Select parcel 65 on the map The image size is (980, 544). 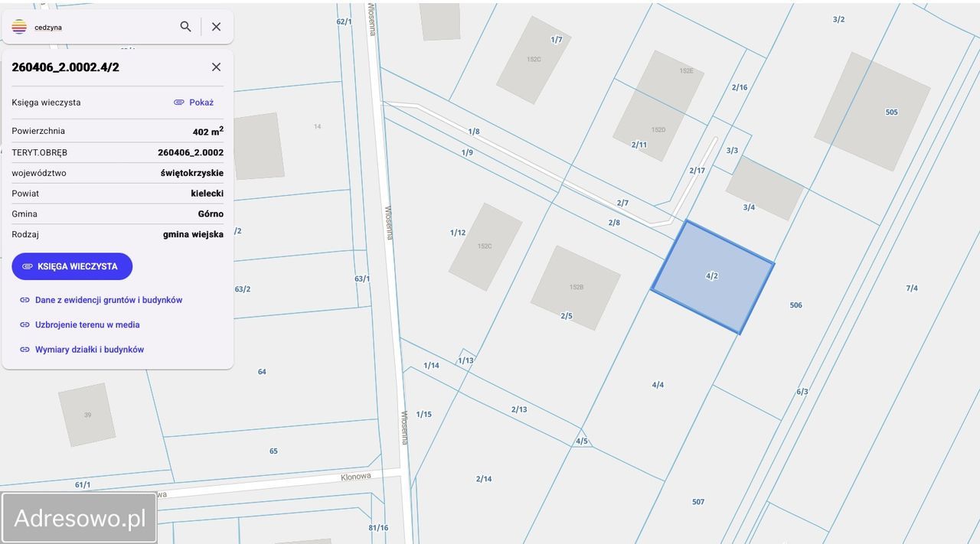273,451
